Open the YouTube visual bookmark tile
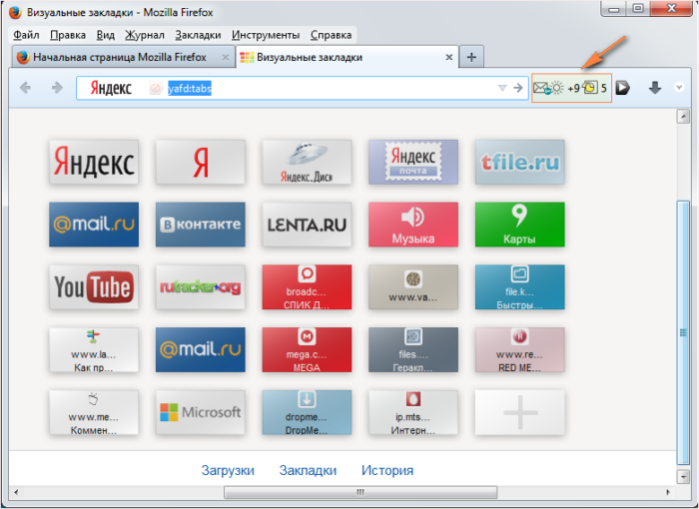 click(94, 287)
